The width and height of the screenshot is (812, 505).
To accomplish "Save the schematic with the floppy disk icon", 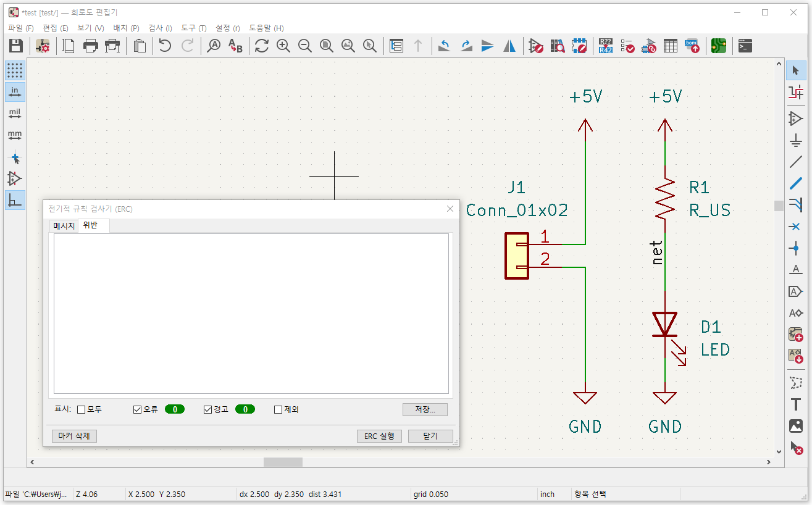I will click(x=15, y=46).
